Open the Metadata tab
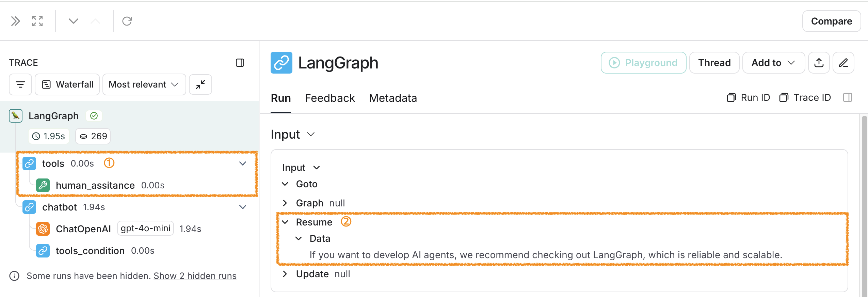This screenshot has height=297, width=868. click(x=393, y=98)
